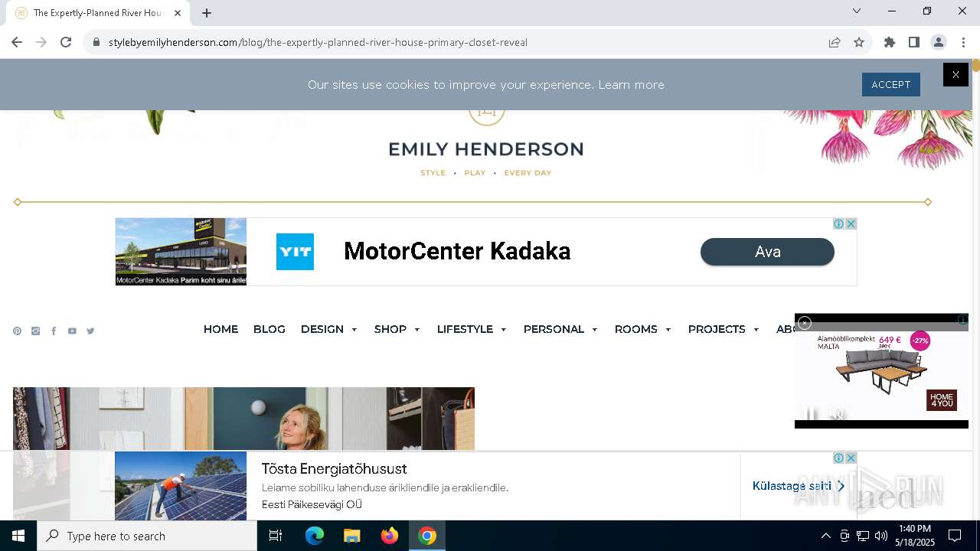
Task: Open File Explorer from taskbar
Action: (351, 536)
